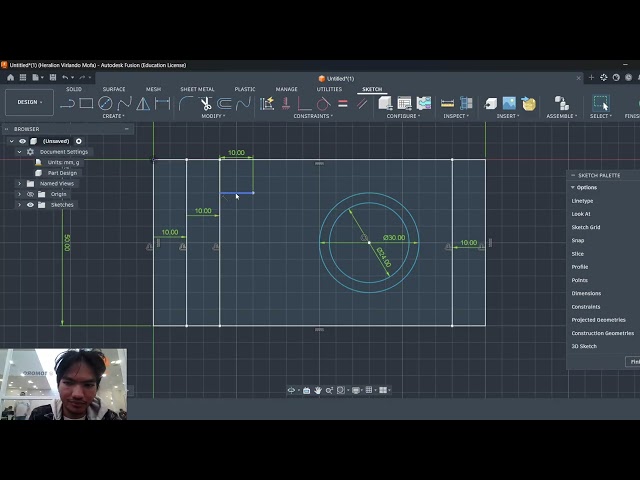Apply the Equal constraint
Screen dimensions: 640x480
click(x=343, y=104)
